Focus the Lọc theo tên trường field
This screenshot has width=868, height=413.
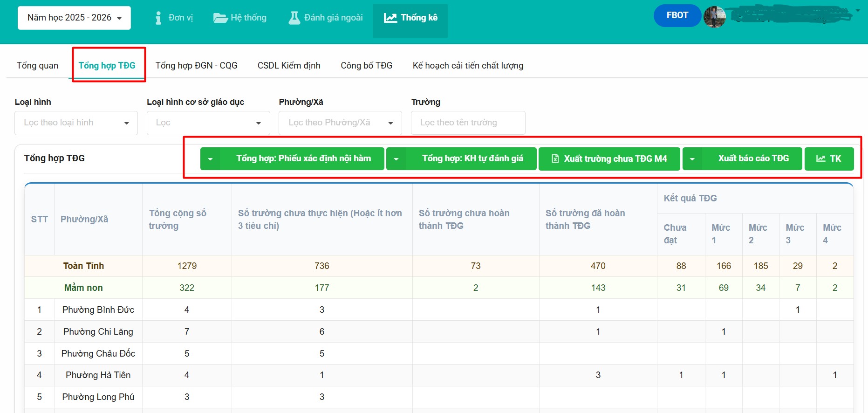pos(468,123)
